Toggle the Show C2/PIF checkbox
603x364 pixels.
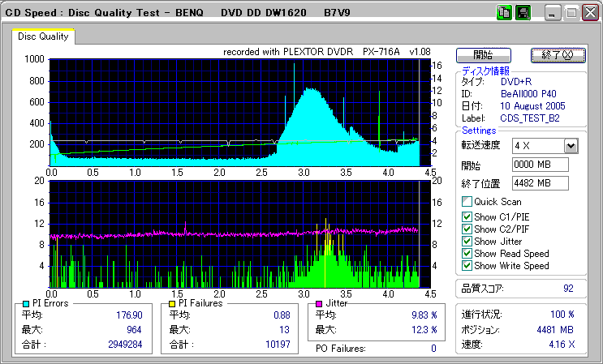tap(467, 229)
